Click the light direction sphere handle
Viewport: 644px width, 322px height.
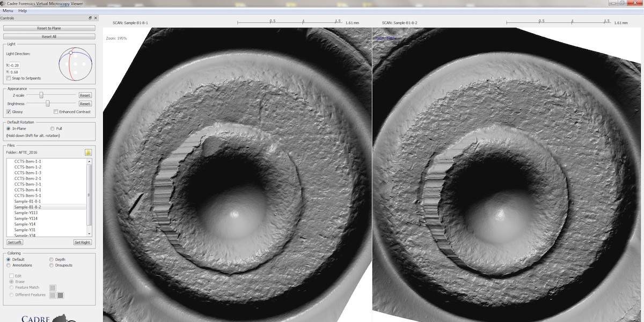[x=71, y=53]
